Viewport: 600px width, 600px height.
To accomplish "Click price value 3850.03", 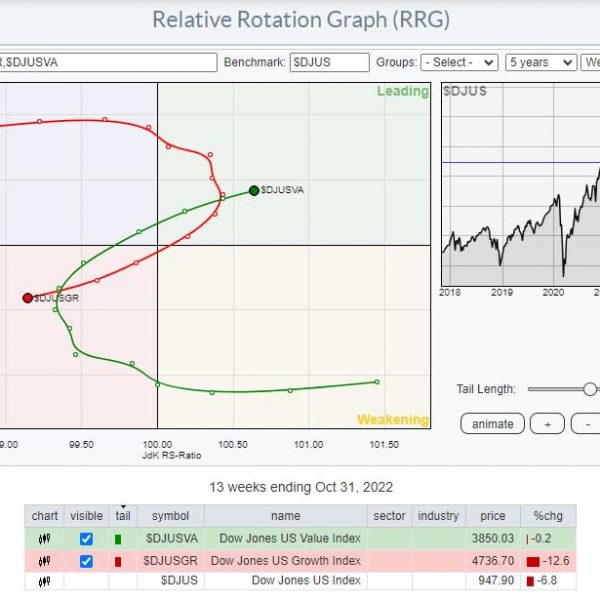I will pyautogui.click(x=492, y=538).
